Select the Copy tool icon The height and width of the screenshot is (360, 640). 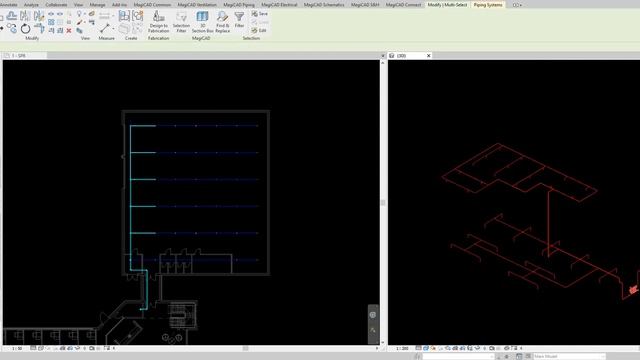12,28
